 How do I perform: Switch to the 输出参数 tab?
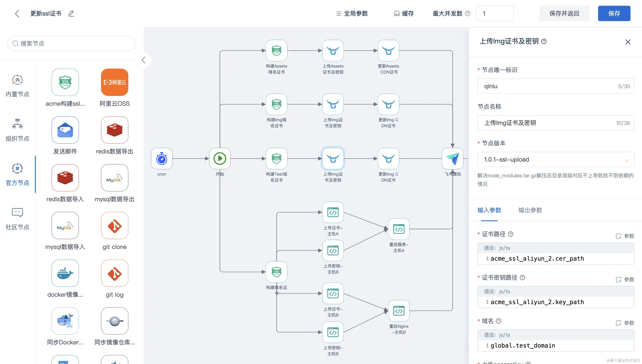tap(530, 210)
